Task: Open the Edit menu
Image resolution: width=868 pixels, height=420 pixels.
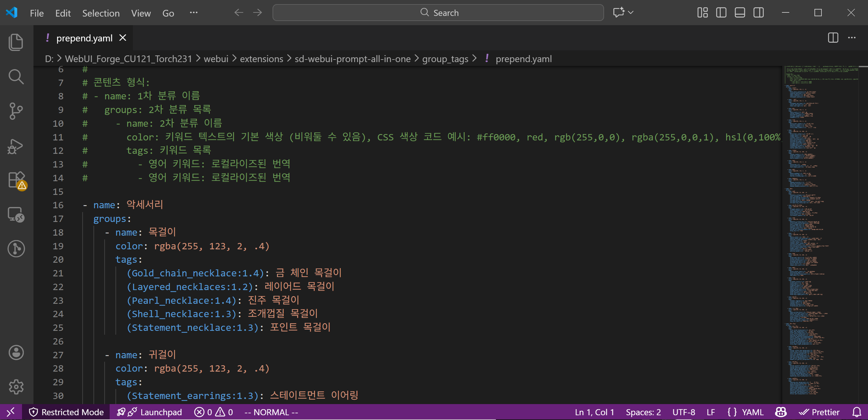Action: tap(63, 13)
